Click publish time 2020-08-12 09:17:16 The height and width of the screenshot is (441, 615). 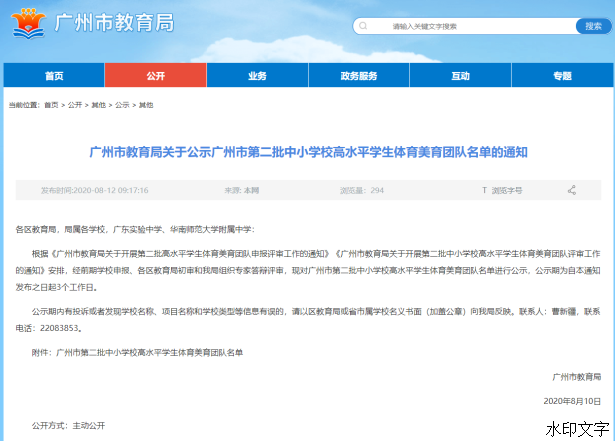[95, 190]
